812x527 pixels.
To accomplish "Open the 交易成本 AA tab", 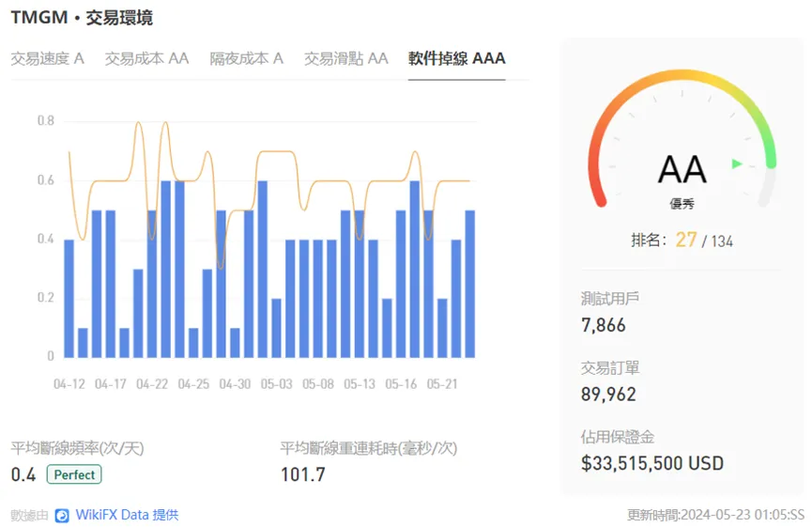I will [x=146, y=58].
